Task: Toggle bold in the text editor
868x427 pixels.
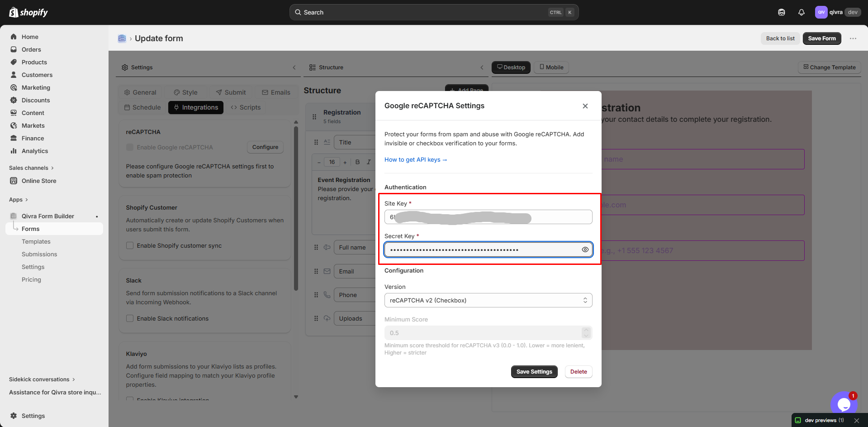Action: click(357, 162)
